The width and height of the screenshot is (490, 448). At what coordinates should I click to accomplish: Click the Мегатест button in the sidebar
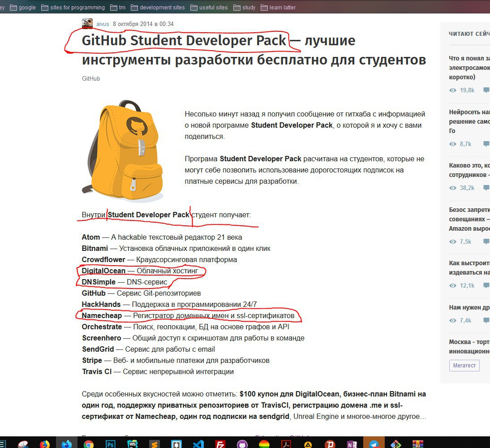(464, 366)
